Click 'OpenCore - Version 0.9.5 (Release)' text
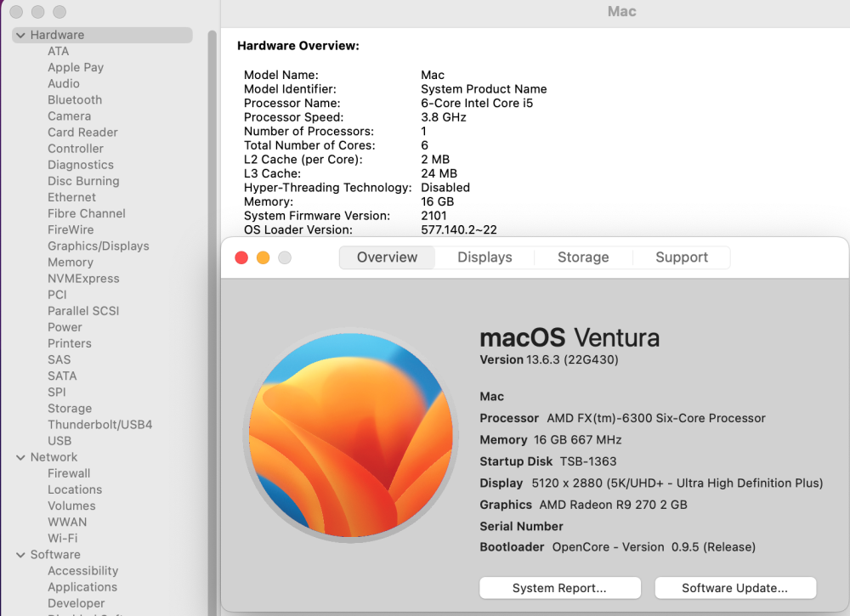 (x=654, y=548)
